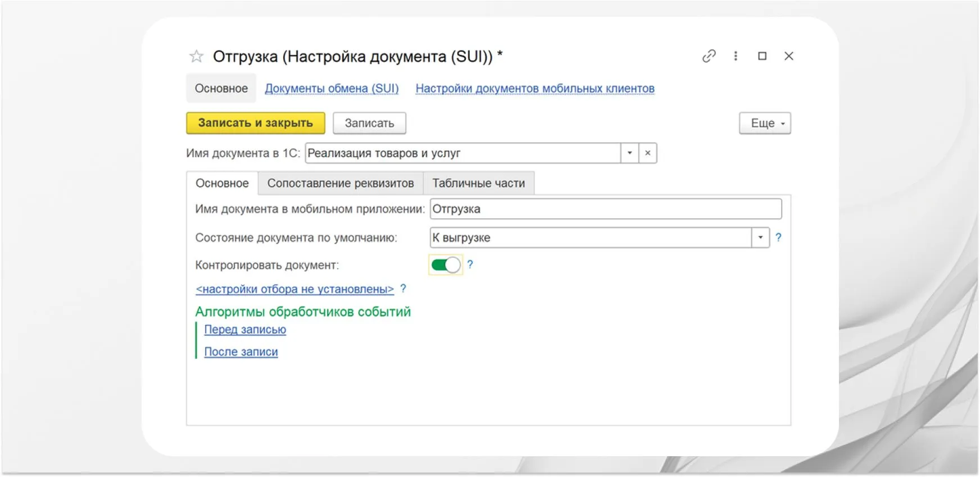
Task: Open the Перед записью algorithm
Action: [245, 330]
